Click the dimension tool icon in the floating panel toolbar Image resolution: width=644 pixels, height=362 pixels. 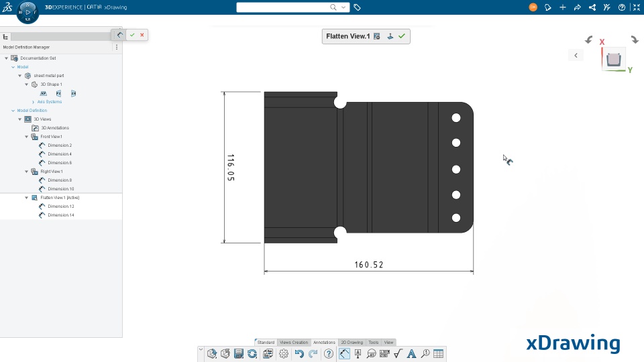coord(120,35)
